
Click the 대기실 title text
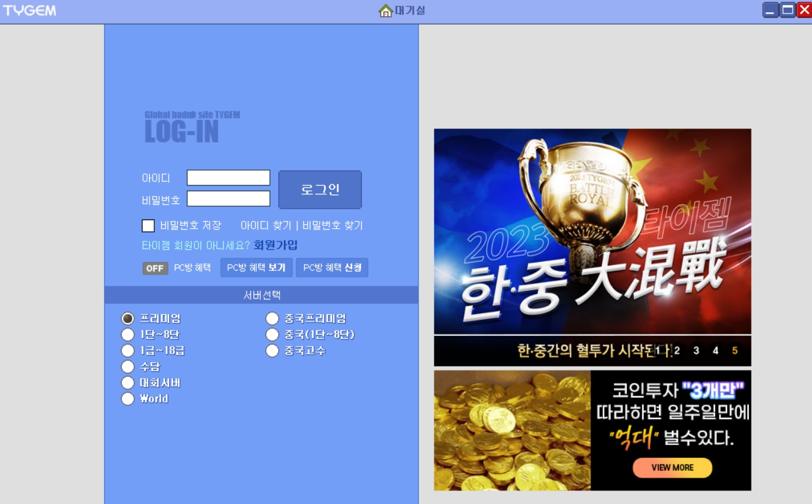tap(410, 10)
